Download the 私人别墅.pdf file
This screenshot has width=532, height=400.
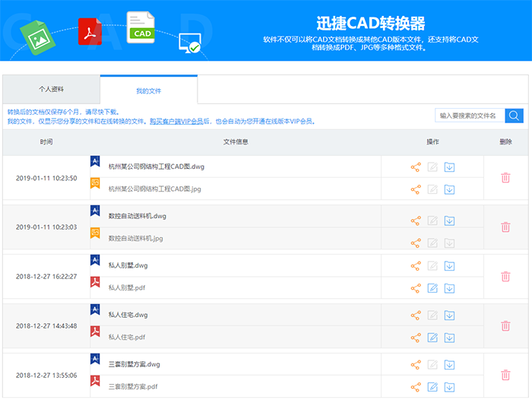point(450,288)
